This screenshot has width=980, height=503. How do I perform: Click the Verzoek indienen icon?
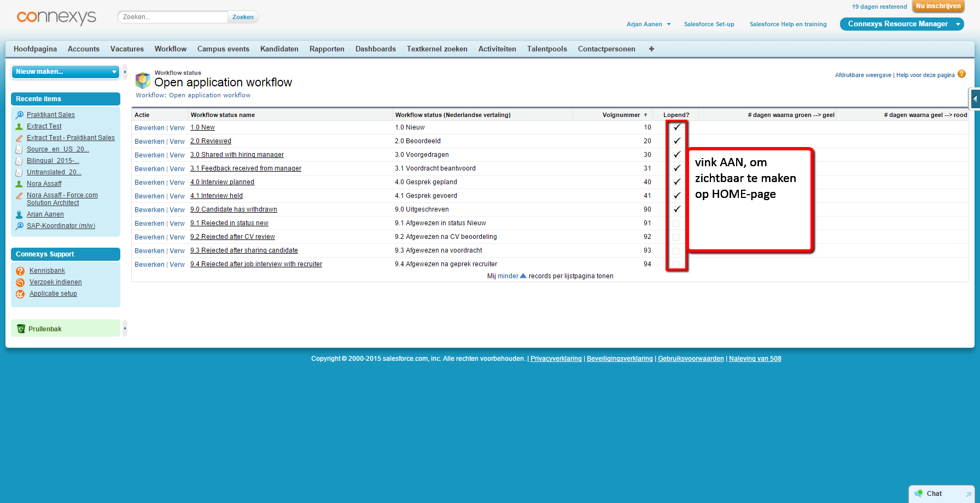point(20,282)
